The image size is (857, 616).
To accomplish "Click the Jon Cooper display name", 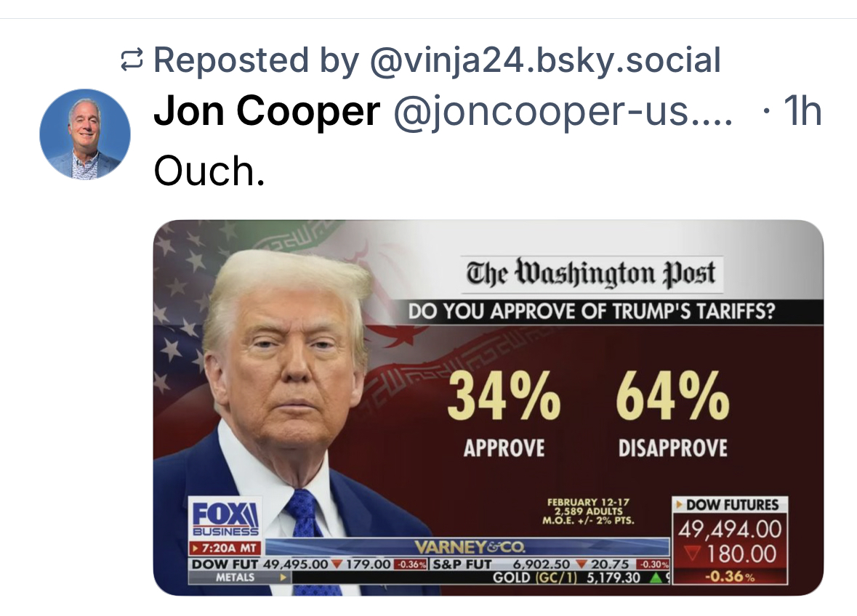I will pos(267,111).
